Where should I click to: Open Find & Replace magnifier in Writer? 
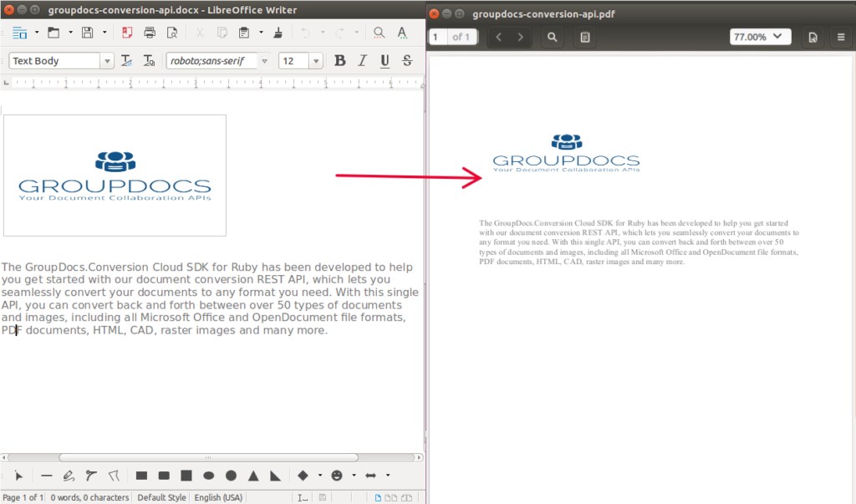pyautogui.click(x=379, y=33)
